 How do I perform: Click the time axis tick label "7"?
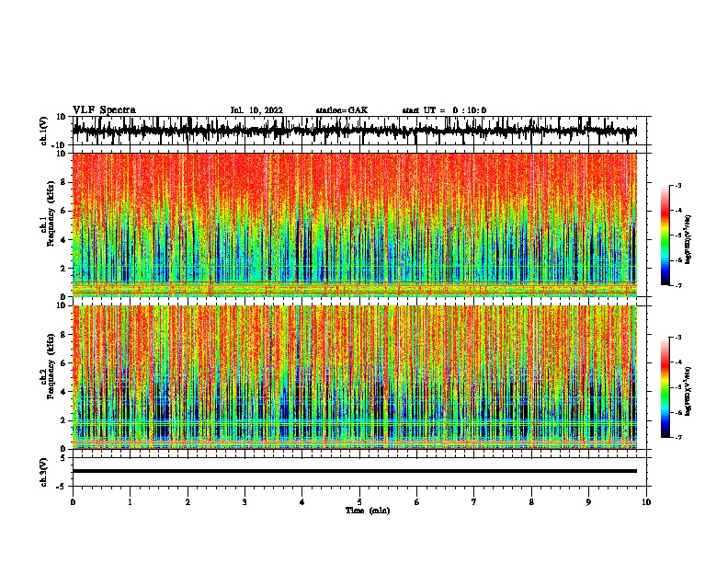click(474, 502)
